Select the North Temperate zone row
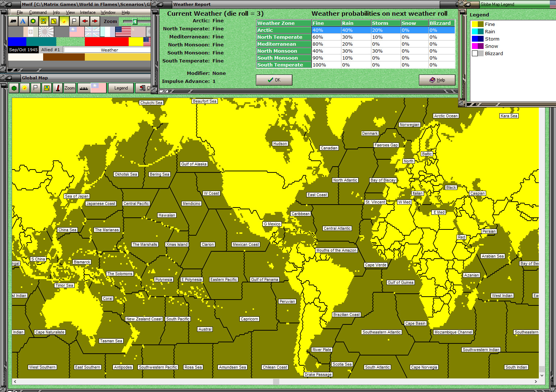The height and width of the screenshot is (392, 556). 356,37
